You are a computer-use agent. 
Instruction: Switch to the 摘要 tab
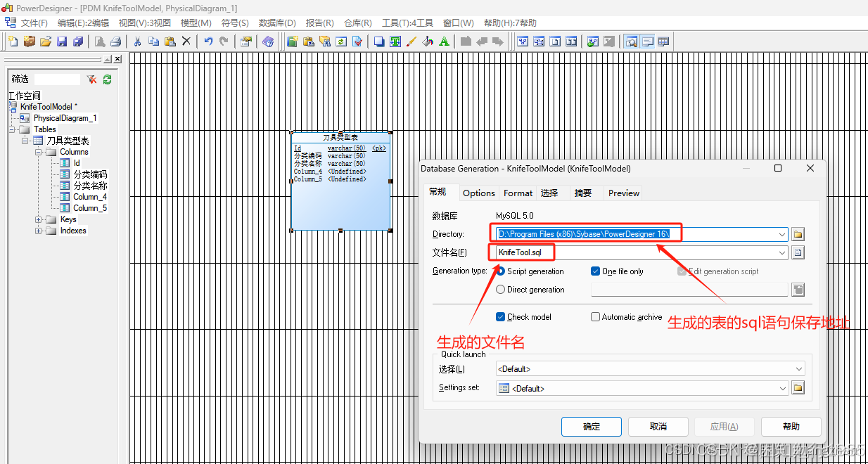click(x=583, y=193)
